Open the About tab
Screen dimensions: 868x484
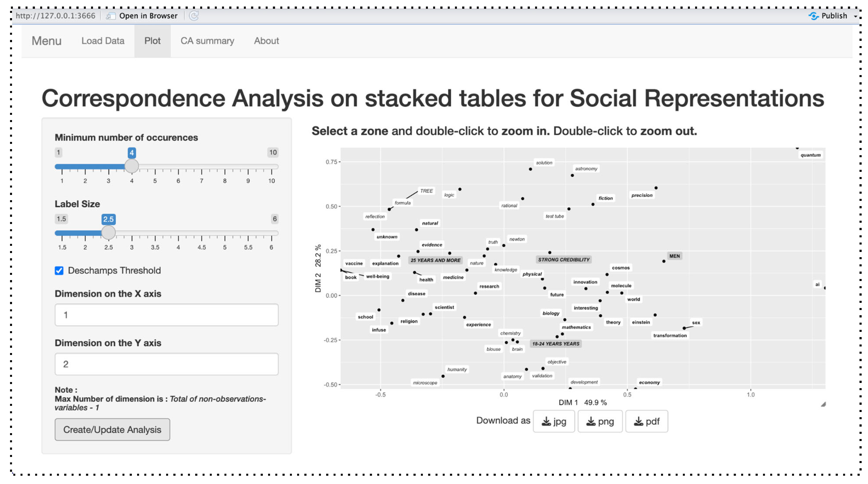[266, 41]
